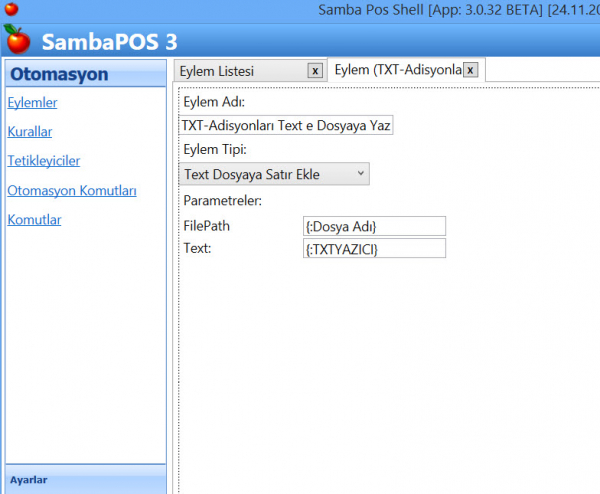Click the small apple icon in title bar

click(x=11, y=10)
